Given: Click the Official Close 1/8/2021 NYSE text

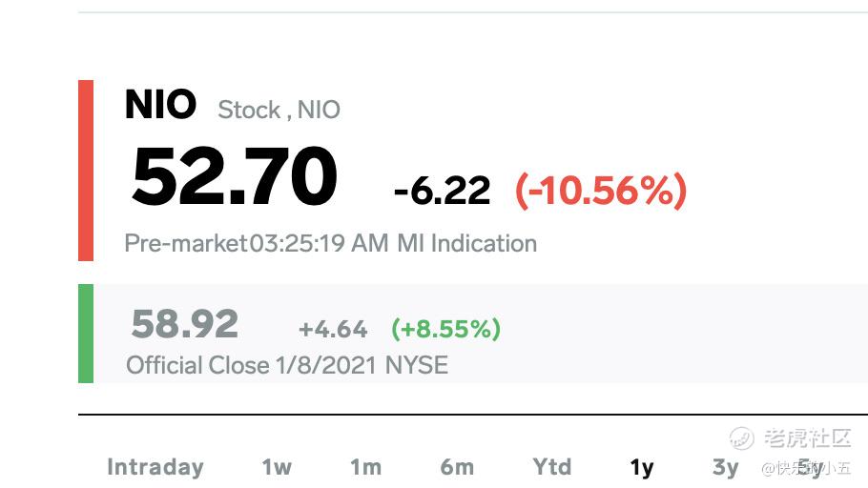Looking at the screenshot, I should click(x=287, y=365).
